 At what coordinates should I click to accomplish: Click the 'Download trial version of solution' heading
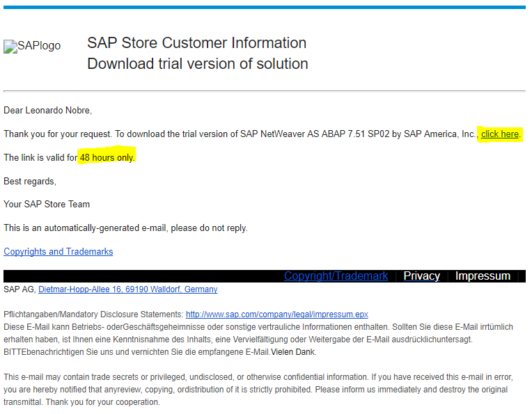click(198, 64)
